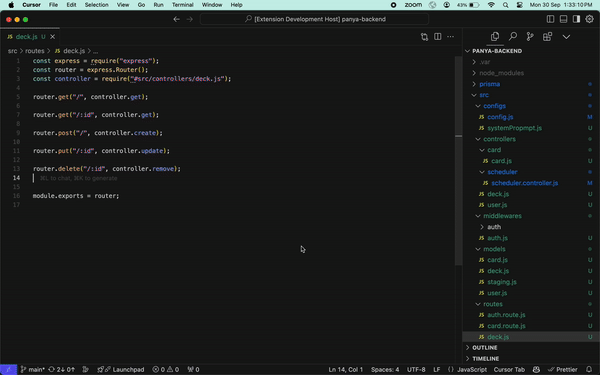Click the Wi-Fi status icon

click(x=491, y=5)
